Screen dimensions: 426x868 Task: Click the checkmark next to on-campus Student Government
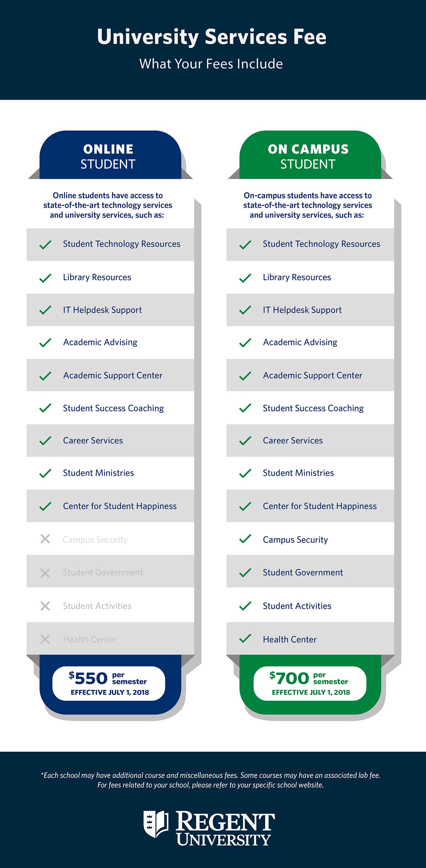245,572
